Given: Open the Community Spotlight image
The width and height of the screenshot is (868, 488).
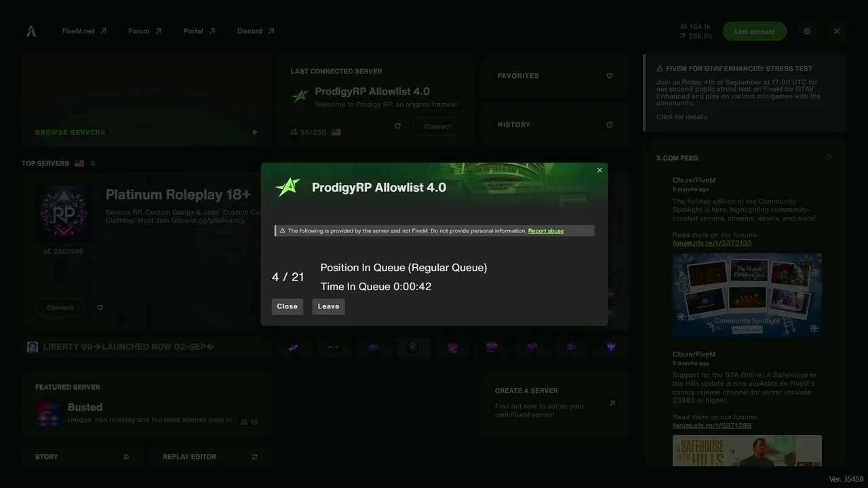Looking at the screenshot, I should coord(747,296).
